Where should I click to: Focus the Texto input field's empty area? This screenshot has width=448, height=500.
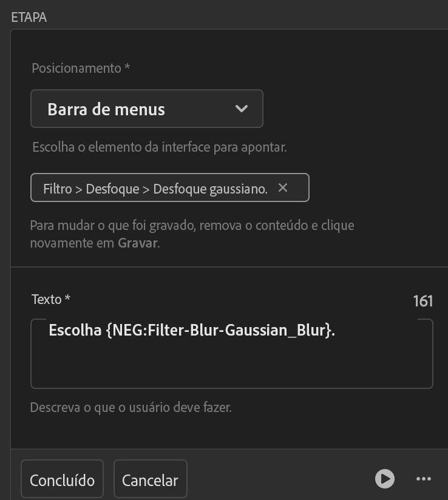[x=231, y=367]
